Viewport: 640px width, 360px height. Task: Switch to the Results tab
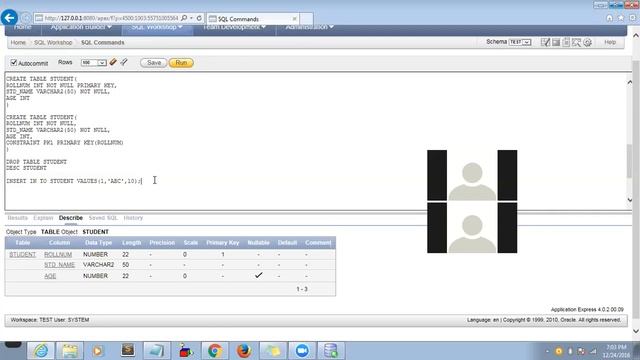tap(18, 218)
